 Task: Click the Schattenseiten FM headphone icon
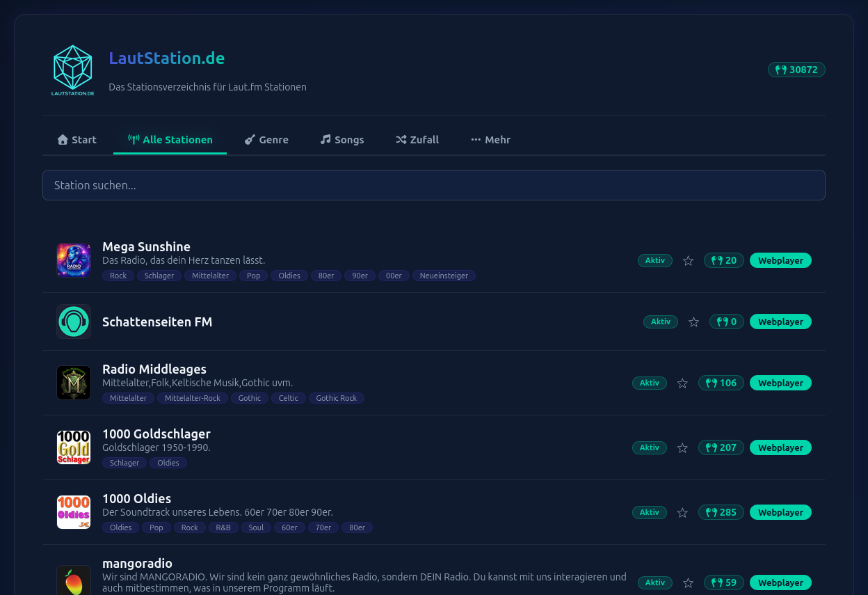coord(74,322)
